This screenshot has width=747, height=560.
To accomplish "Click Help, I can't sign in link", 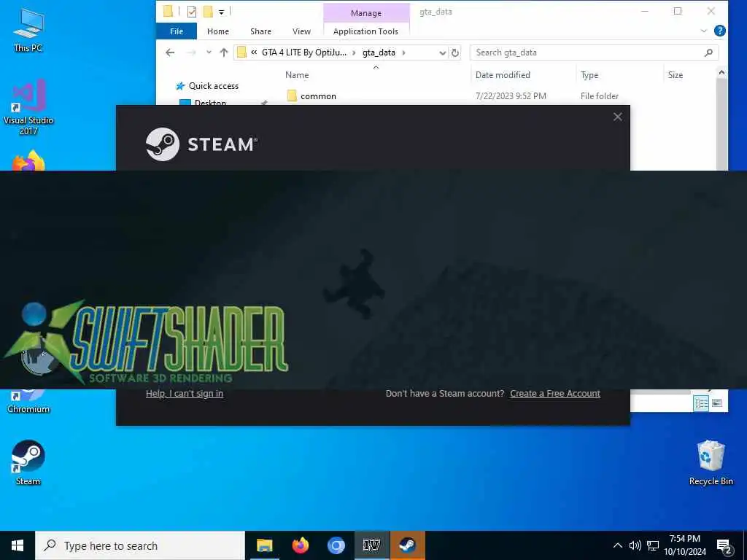I will [185, 393].
